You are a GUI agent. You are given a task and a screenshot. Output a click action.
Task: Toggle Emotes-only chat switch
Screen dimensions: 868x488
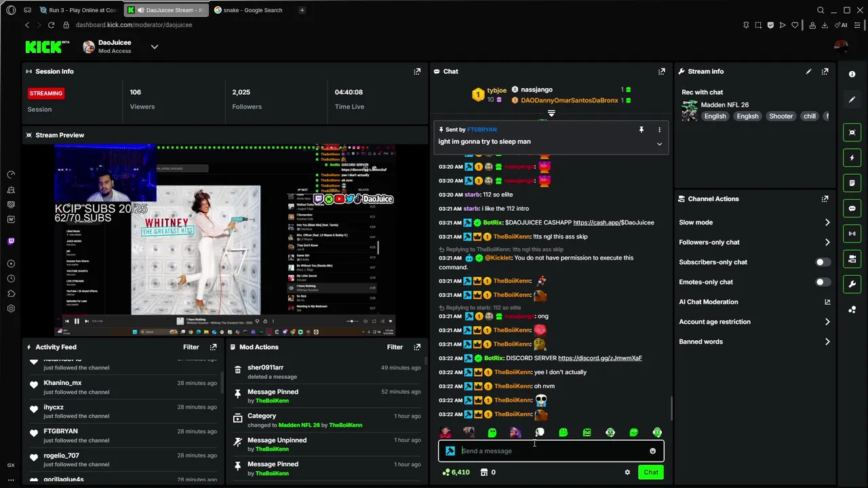[x=822, y=282]
